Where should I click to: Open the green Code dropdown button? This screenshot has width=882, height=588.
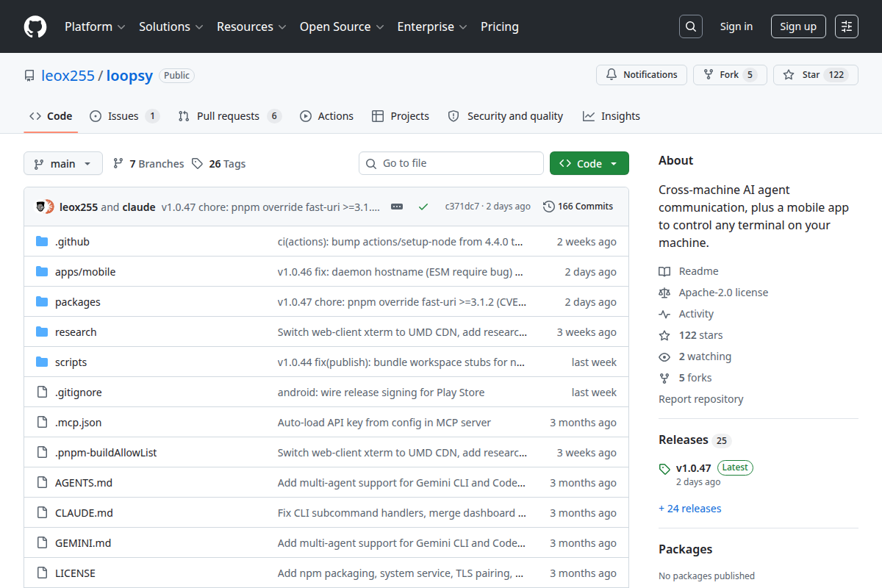tap(589, 164)
